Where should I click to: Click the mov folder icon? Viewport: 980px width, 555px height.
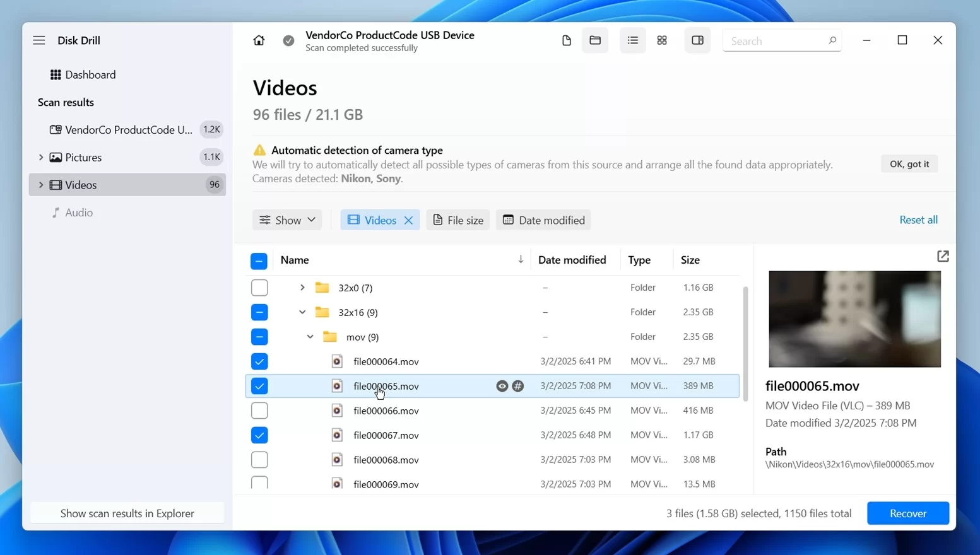pyautogui.click(x=330, y=337)
